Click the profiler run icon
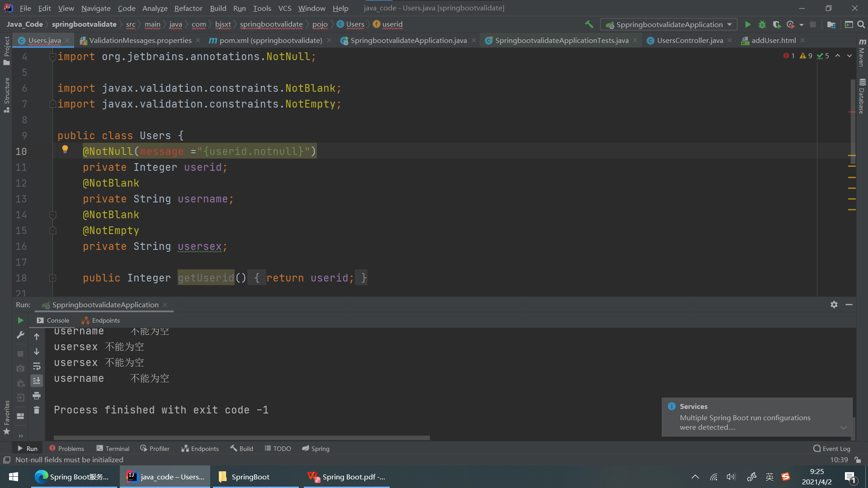 [x=790, y=24]
